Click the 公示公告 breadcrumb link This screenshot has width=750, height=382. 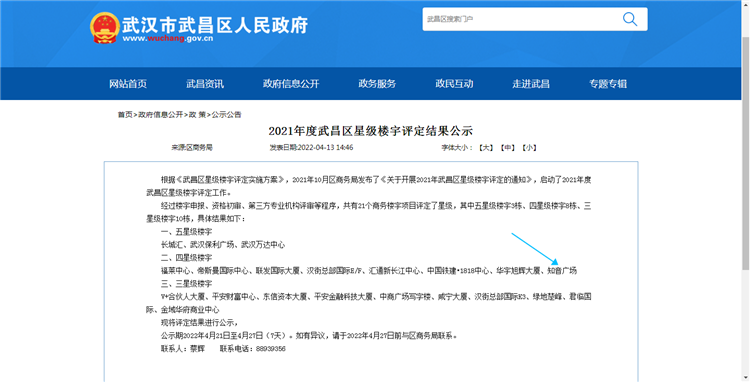[x=227, y=115]
